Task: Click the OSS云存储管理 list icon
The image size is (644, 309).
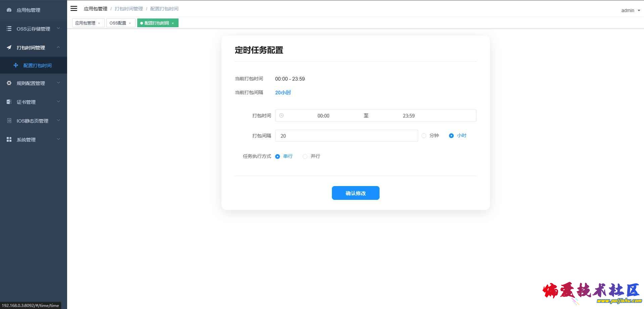Action: [9, 29]
